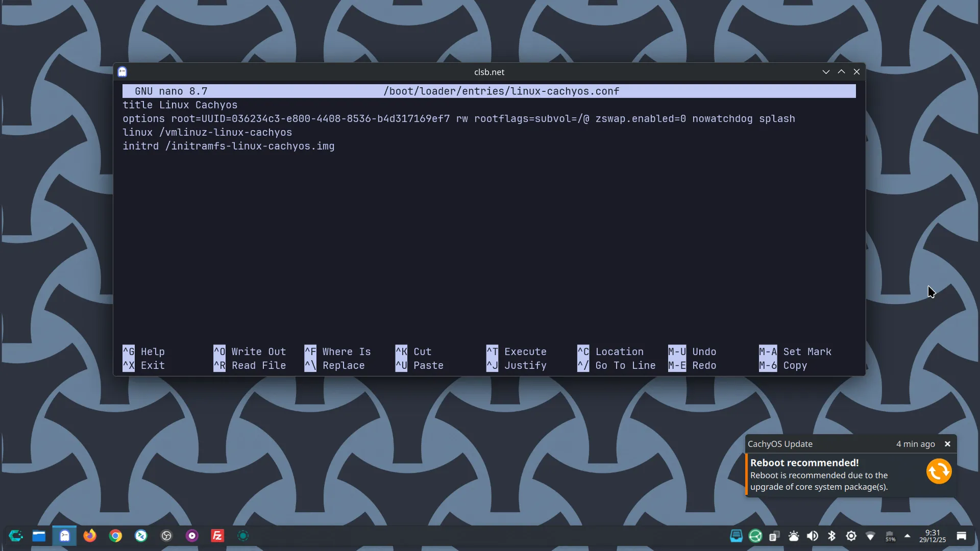Switch to the active terminal taskbar entry
The width and height of the screenshot is (980, 551).
[x=64, y=536]
